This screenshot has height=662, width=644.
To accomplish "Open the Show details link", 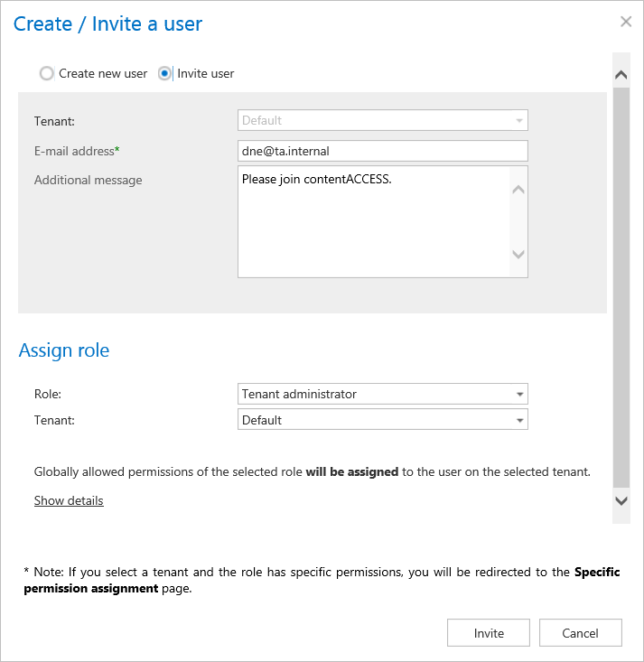I will tap(69, 500).
